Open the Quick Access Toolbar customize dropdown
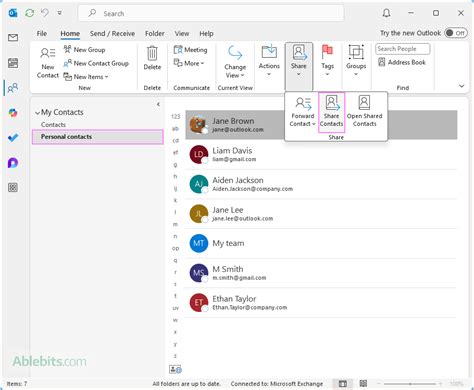 click(x=60, y=13)
